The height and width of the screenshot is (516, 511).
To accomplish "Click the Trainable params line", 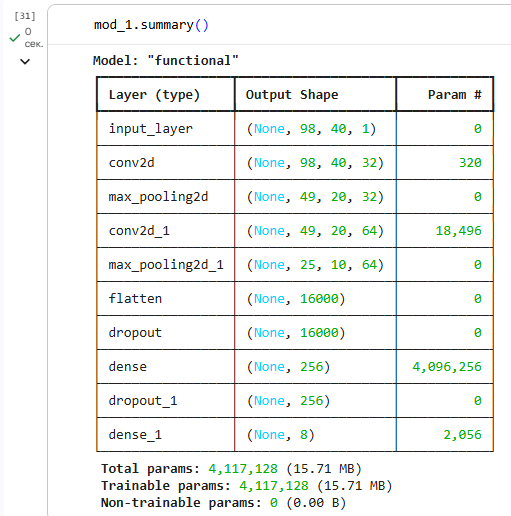I will coord(247,486).
